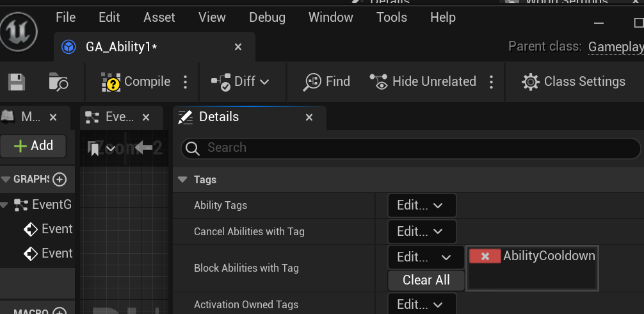Close the GA_Ability1 tab
Screen dimensions: 644x314
point(238,47)
